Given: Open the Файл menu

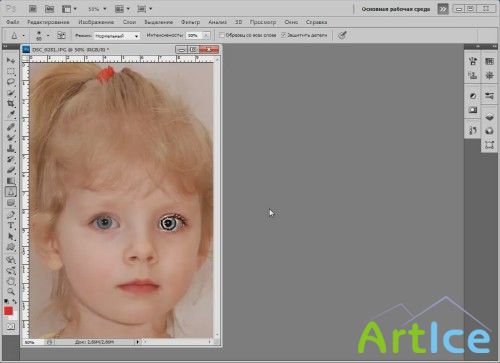Looking at the screenshot, I should tap(13, 22).
